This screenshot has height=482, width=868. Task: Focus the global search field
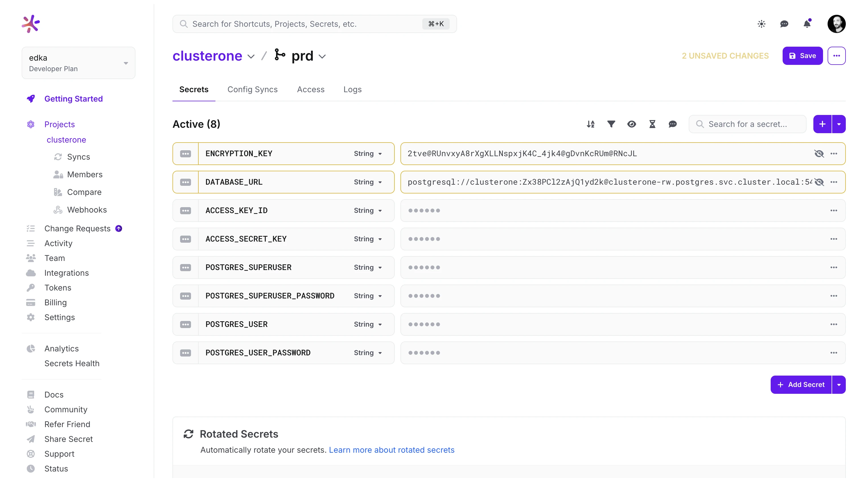click(314, 24)
